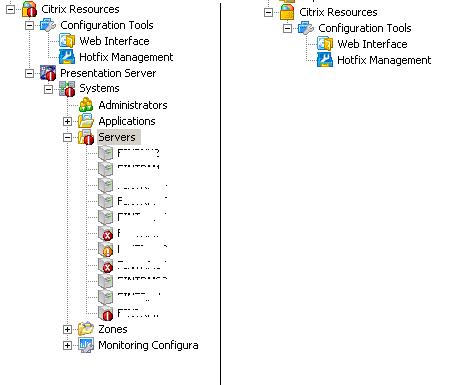
Task: Open the Administrators label
Action: point(133,105)
